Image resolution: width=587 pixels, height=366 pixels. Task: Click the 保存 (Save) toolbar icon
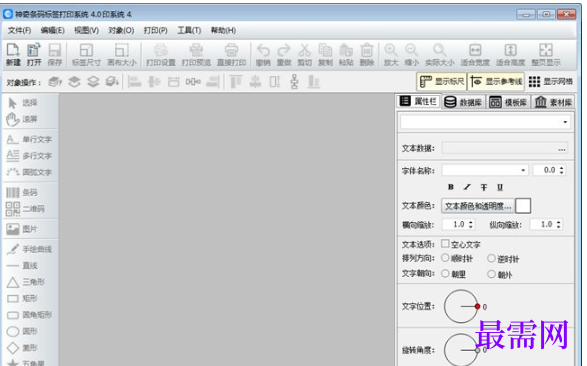pos(55,55)
